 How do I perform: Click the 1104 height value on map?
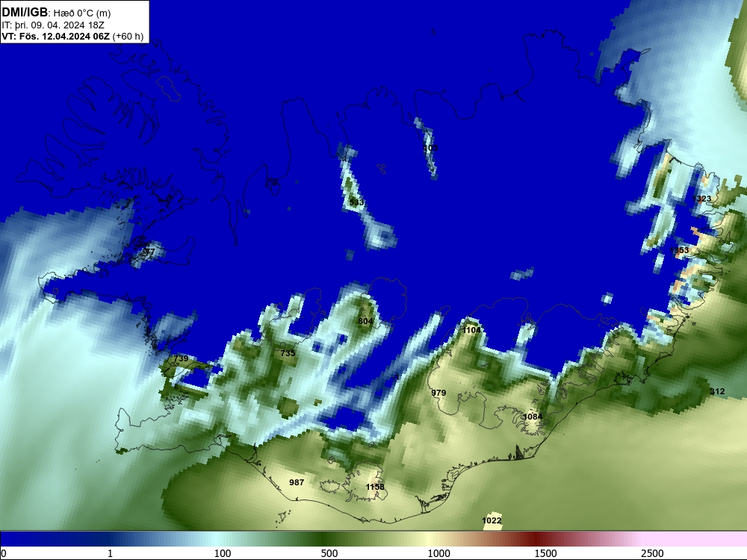pos(471,330)
